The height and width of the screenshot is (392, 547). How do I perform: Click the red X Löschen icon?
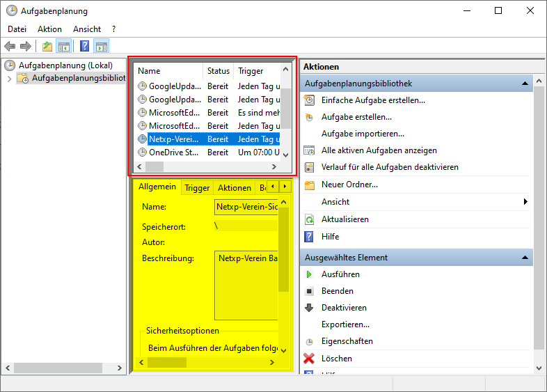(x=309, y=359)
